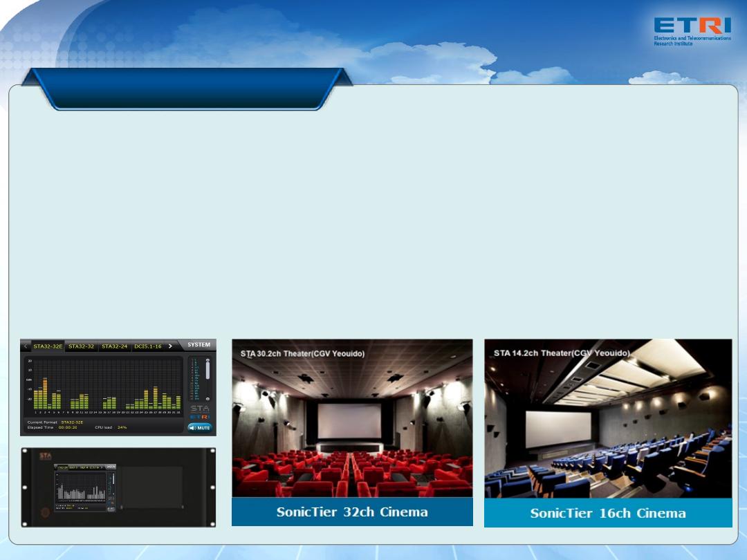Switch to the STA32-24 format tab
This screenshot has width=747, height=560.
click(114, 346)
